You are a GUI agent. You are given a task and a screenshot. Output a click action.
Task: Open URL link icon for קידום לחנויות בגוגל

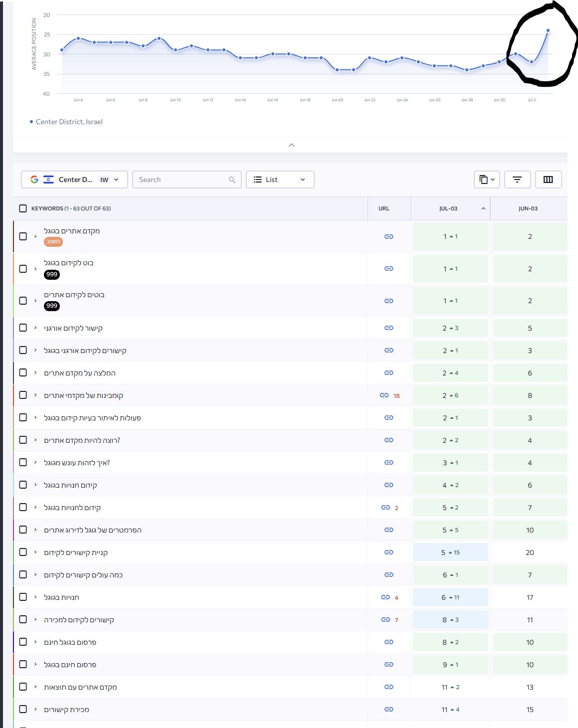385,508
